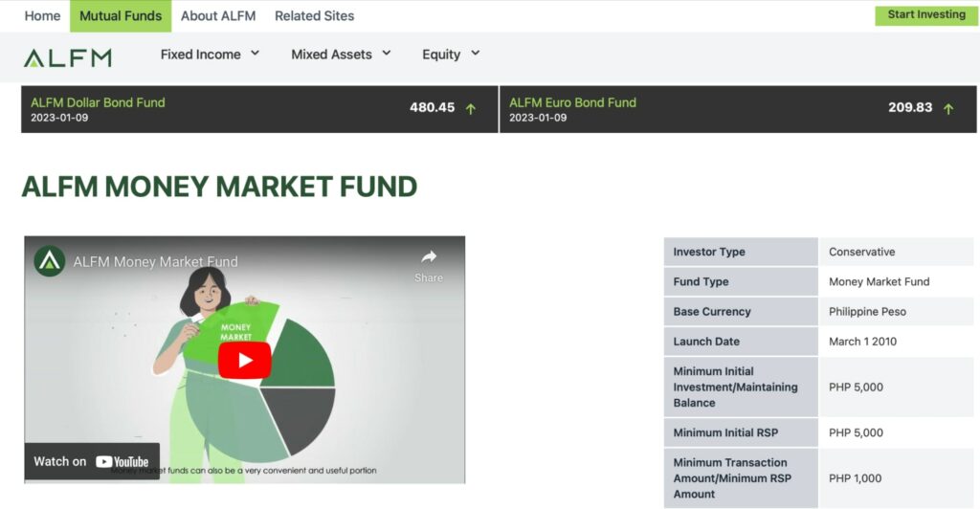Click the Money Market Fund value cell
980x509 pixels.
point(896,281)
